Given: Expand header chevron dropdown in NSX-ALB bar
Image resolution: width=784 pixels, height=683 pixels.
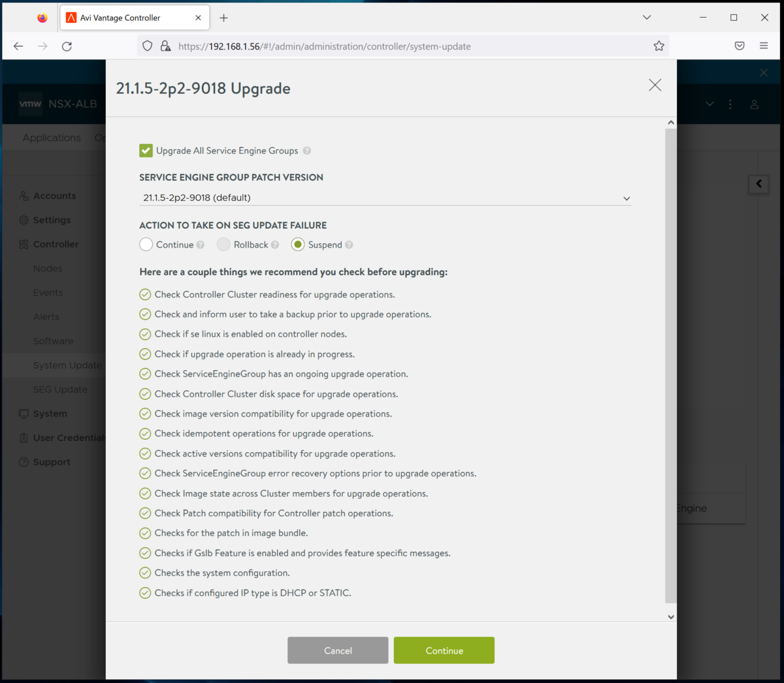Looking at the screenshot, I should tap(710, 105).
